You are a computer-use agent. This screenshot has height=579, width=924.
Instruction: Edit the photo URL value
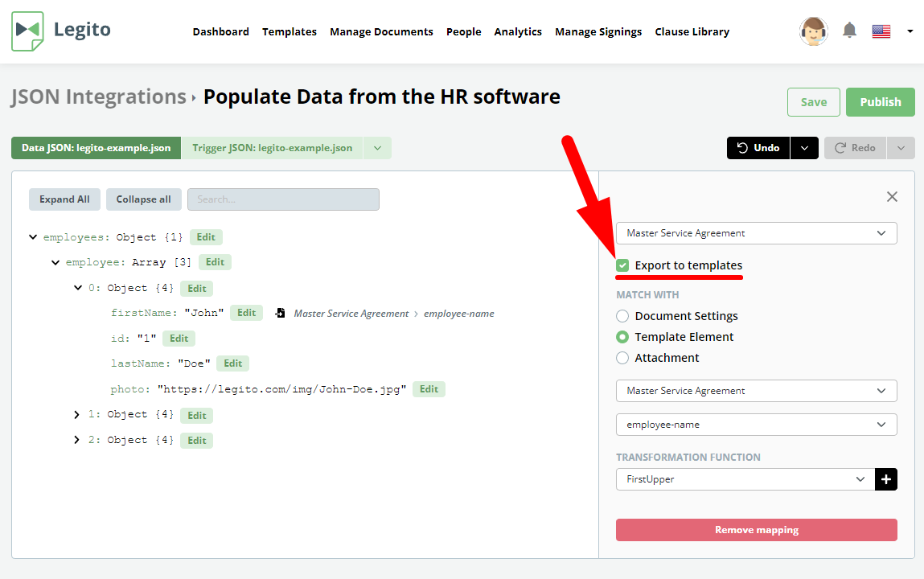pos(429,389)
